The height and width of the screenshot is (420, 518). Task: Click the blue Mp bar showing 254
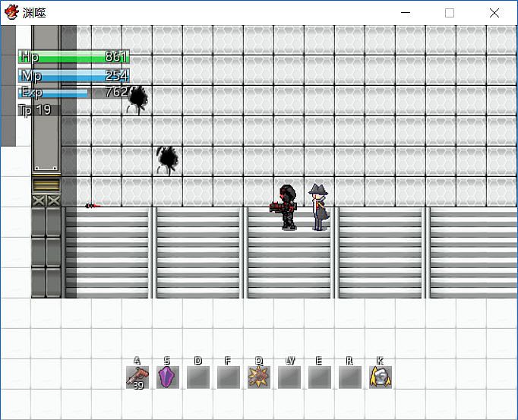(x=74, y=76)
